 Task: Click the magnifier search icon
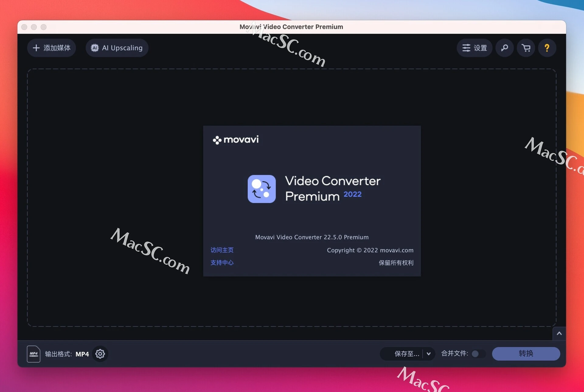[x=504, y=48]
